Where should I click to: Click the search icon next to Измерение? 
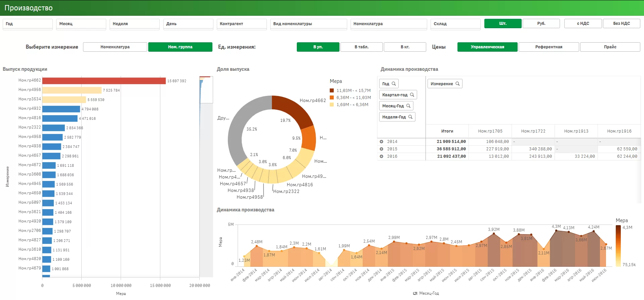coord(457,84)
